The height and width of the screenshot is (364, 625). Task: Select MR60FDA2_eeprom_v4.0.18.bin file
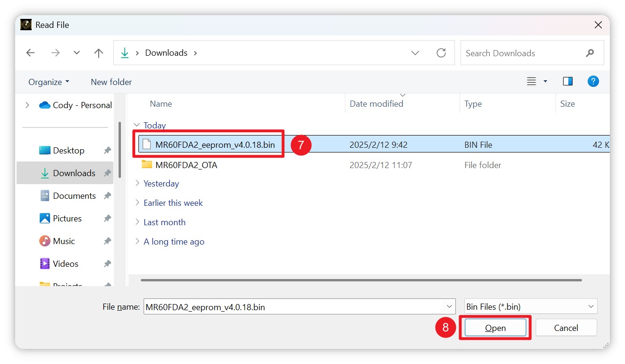[215, 144]
